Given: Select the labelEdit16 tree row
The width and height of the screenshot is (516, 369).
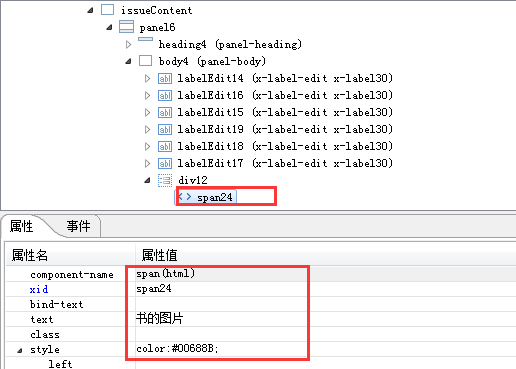Looking at the screenshot, I should [x=285, y=95].
